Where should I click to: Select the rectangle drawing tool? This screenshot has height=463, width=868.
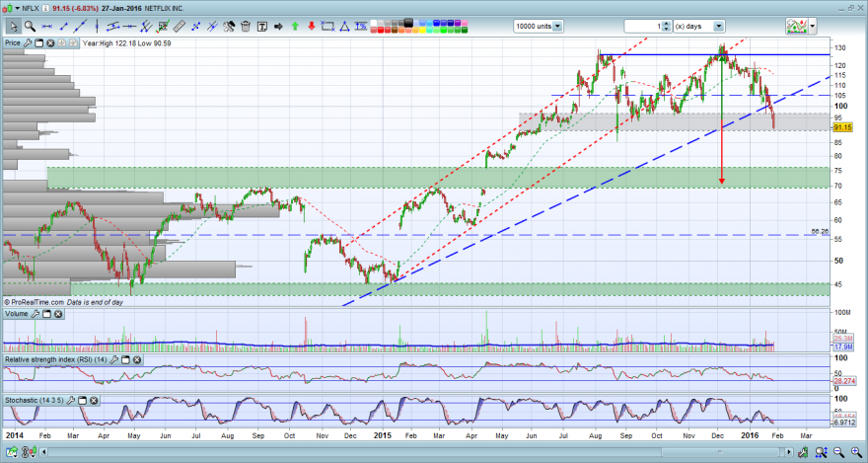pyautogui.click(x=327, y=26)
